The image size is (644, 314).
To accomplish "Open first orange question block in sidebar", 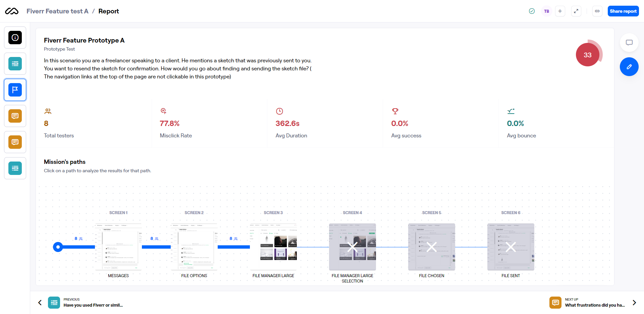I will 15,116.
